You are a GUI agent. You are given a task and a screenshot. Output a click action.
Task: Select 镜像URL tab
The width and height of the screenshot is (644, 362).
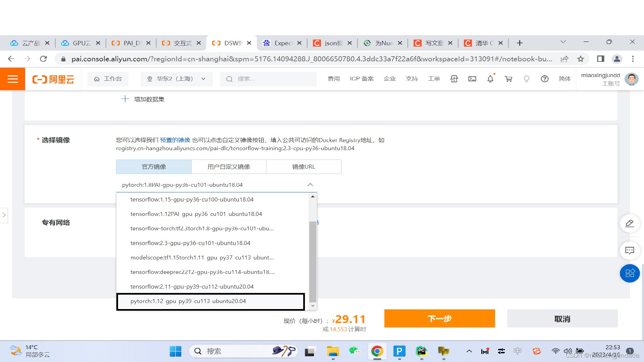(x=304, y=167)
